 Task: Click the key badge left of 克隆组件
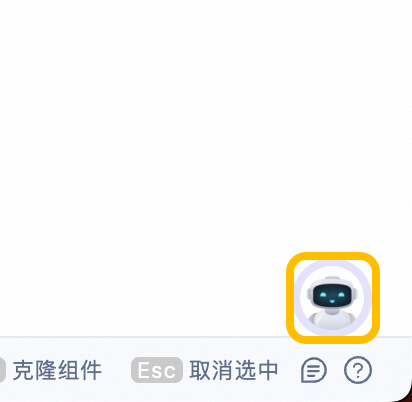[2, 370]
